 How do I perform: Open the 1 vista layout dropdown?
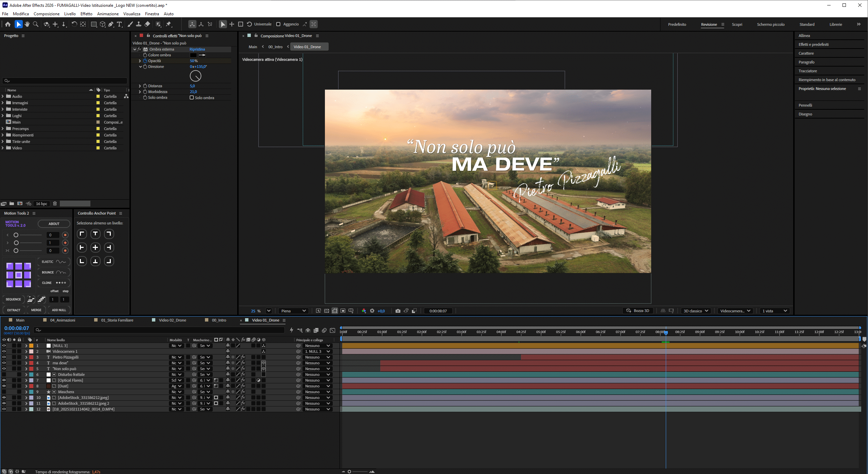point(775,311)
